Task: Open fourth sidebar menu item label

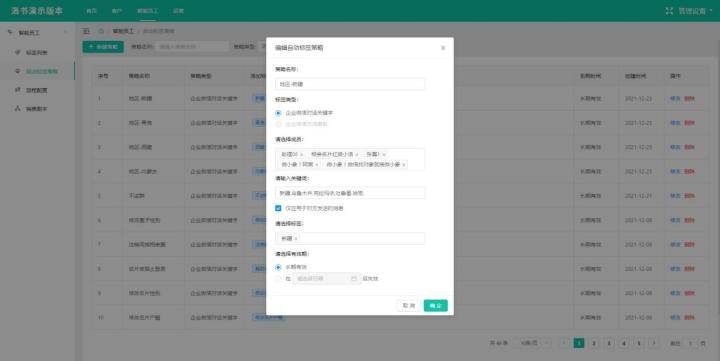Action: pos(36,109)
